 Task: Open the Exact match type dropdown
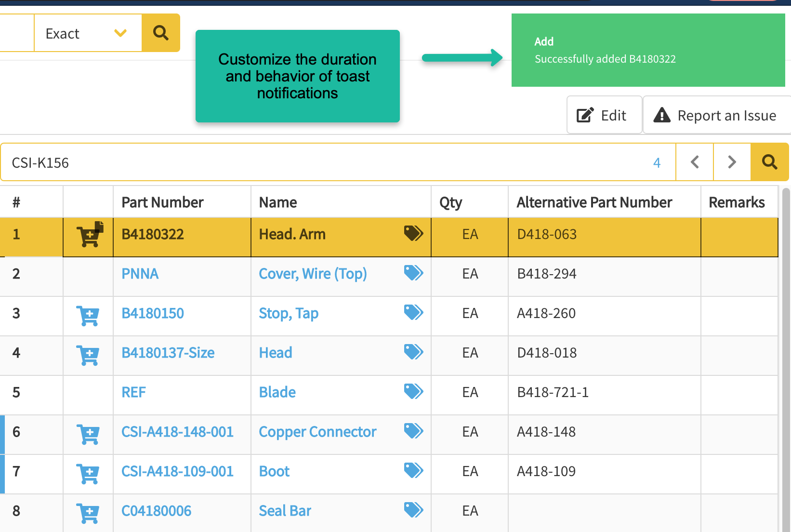point(88,33)
